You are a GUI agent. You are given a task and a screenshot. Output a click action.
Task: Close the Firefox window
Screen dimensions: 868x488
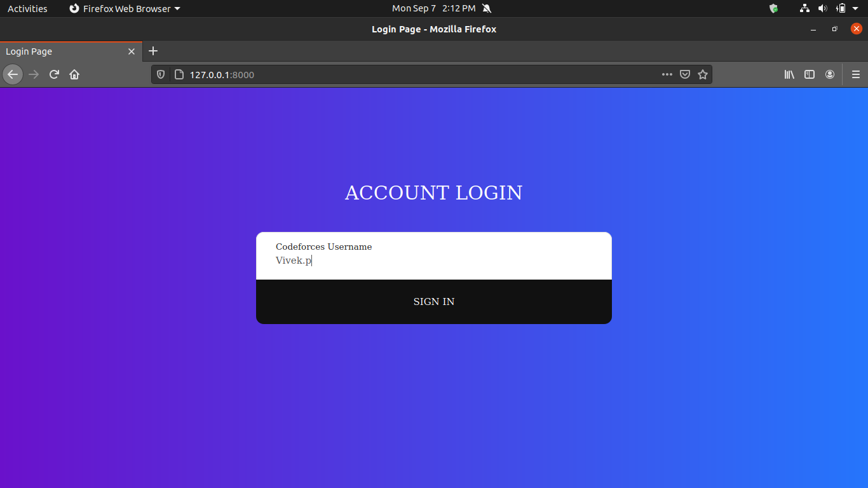click(857, 29)
